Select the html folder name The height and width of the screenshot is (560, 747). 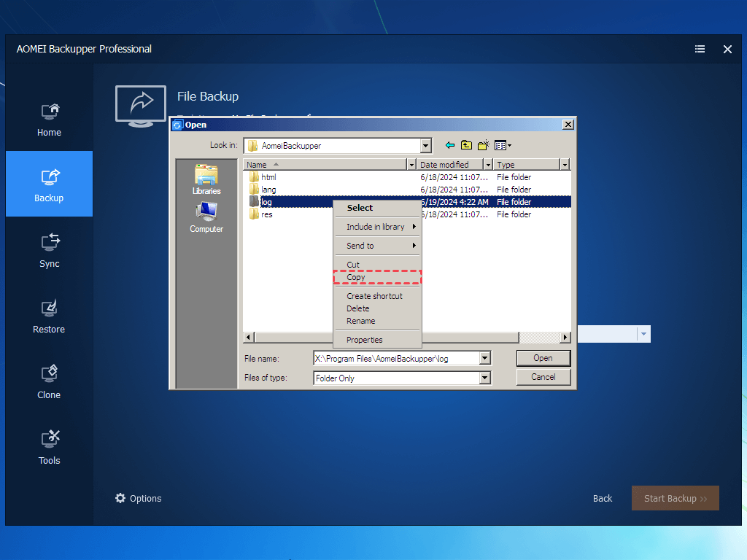268,177
